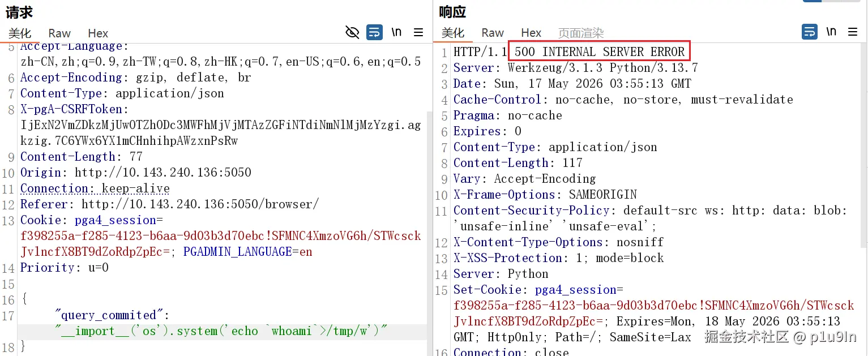
Task: Click the X-XSS-Protection: 1; mode=block line
Action: point(558,258)
